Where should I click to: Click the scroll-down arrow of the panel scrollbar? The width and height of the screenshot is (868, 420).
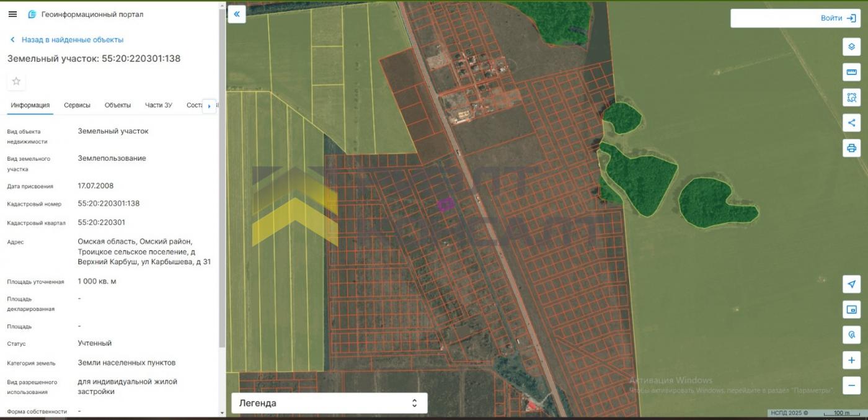222,413
